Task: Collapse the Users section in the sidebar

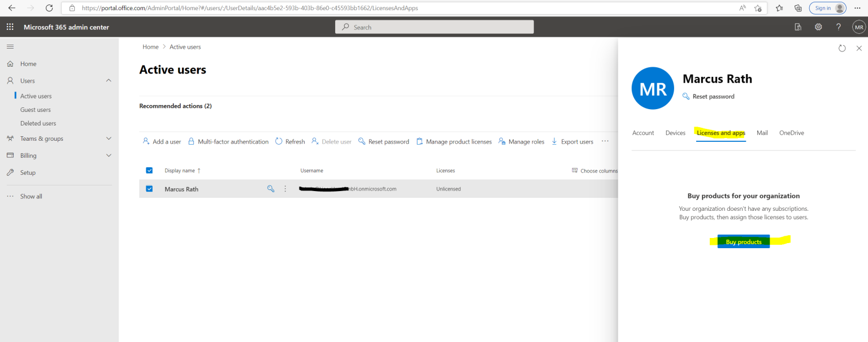Action: pyautogui.click(x=108, y=80)
